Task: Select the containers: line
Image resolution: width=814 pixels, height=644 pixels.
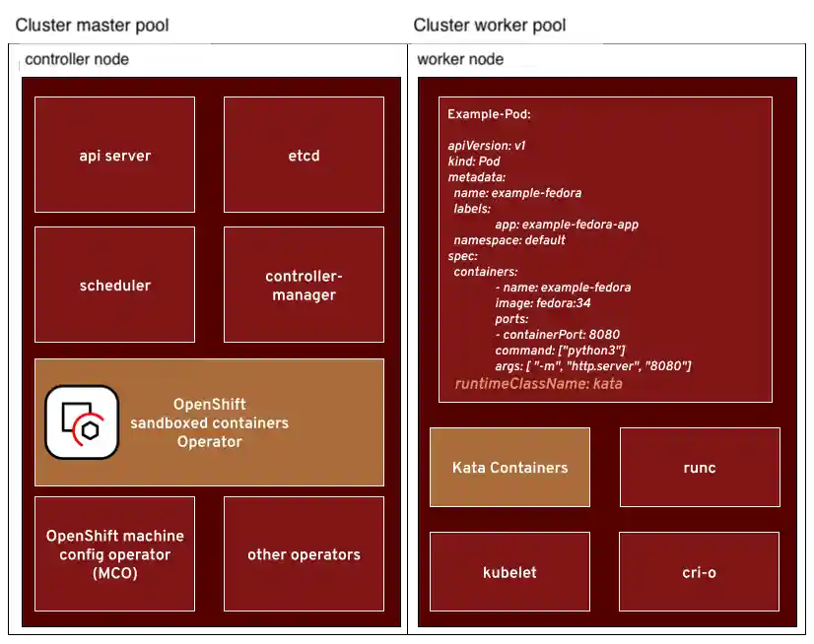Action: click(x=486, y=272)
